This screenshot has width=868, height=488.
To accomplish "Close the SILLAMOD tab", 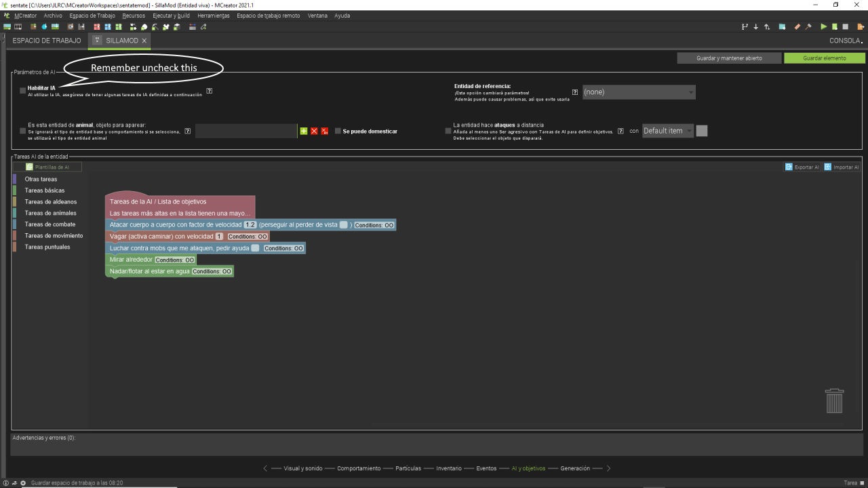I will [x=144, y=41].
